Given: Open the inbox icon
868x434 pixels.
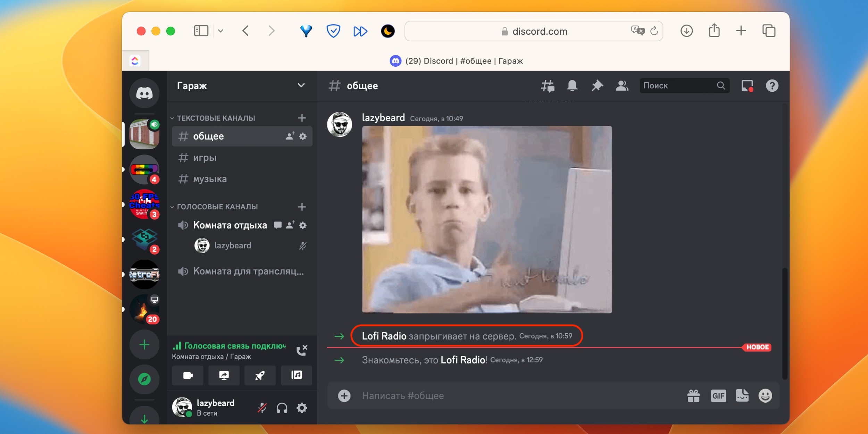Looking at the screenshot, I should pos(747,86).
